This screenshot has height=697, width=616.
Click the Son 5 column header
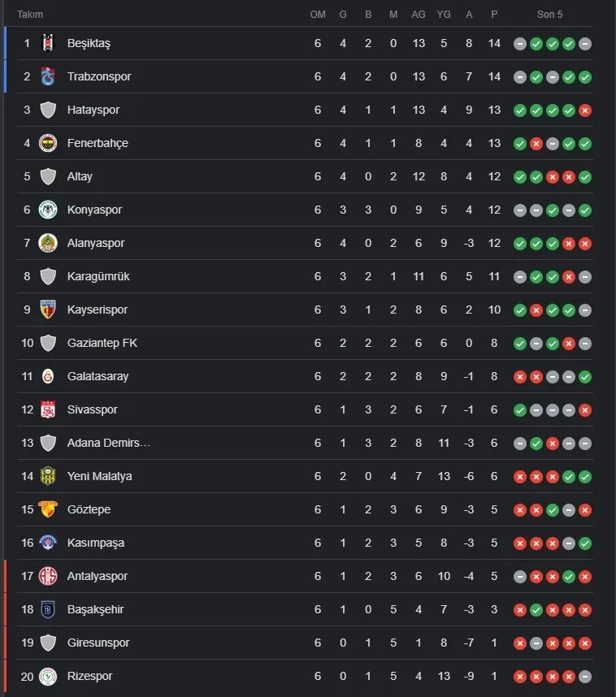[x=552, y=15]
